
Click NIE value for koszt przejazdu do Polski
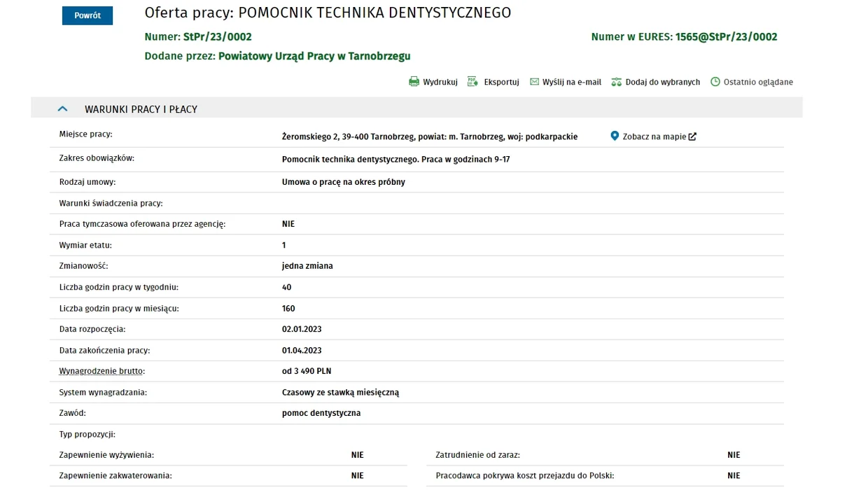734,475
